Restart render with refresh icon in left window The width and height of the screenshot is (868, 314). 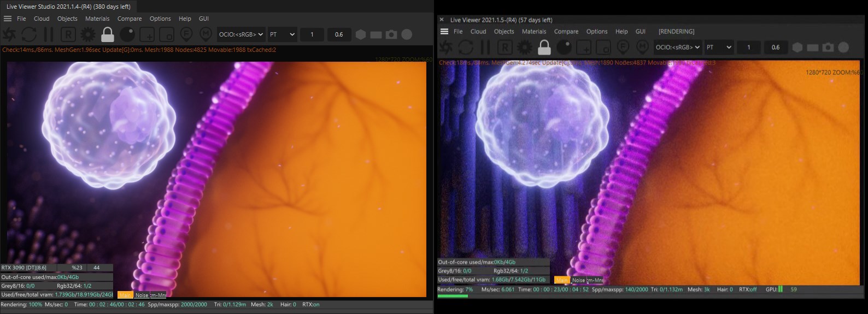coord(29,34)
